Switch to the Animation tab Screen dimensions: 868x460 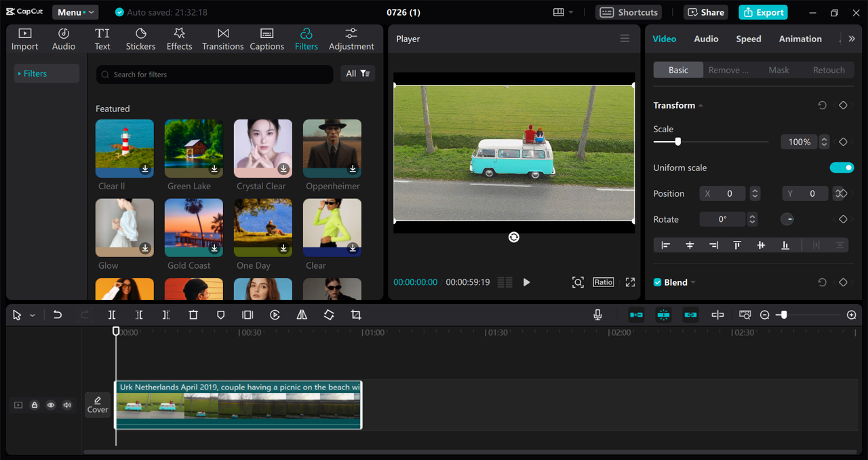coord(800,39)
